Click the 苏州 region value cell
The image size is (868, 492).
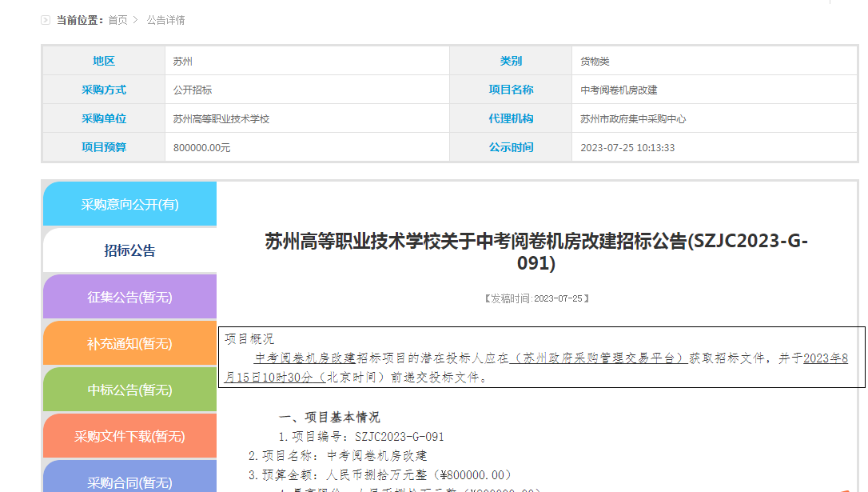(307, 61)
